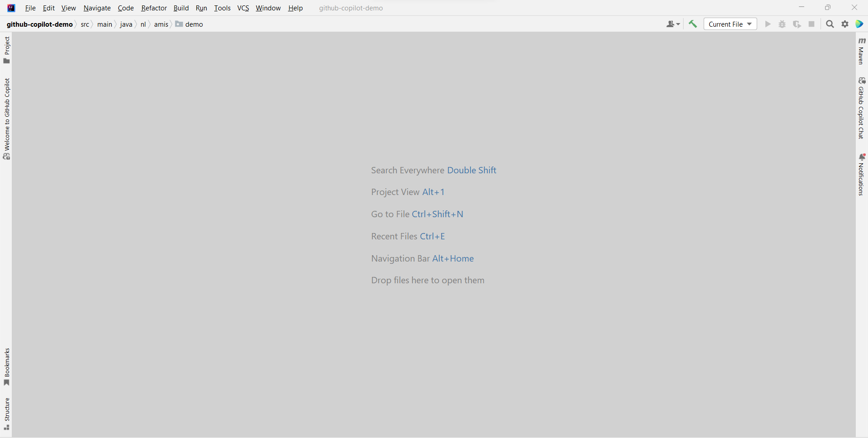
Task: Open the VCS menu
Action: point(243,8)
